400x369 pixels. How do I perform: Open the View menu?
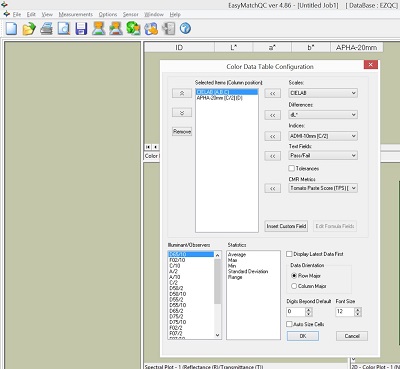pos(47,14)
